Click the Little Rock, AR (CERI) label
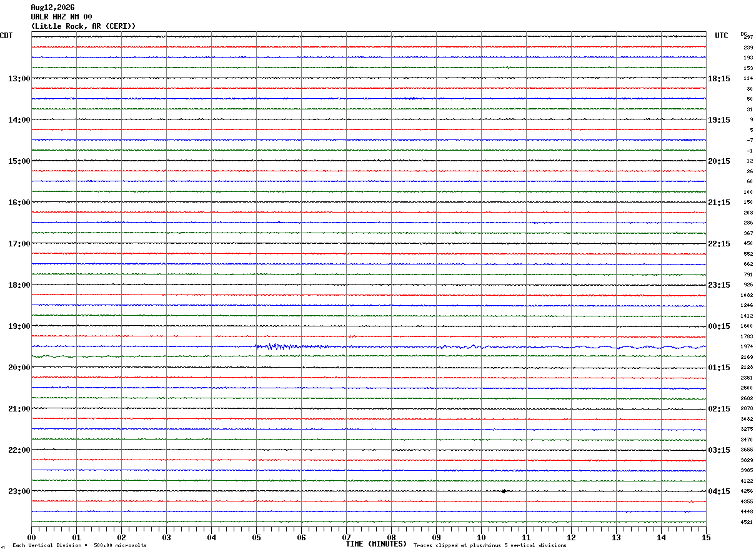 tap(83, 26)
